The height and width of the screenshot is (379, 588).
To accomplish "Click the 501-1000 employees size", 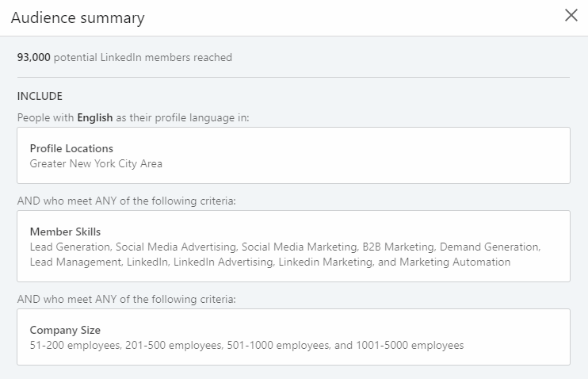I will [x=272, y=345].
